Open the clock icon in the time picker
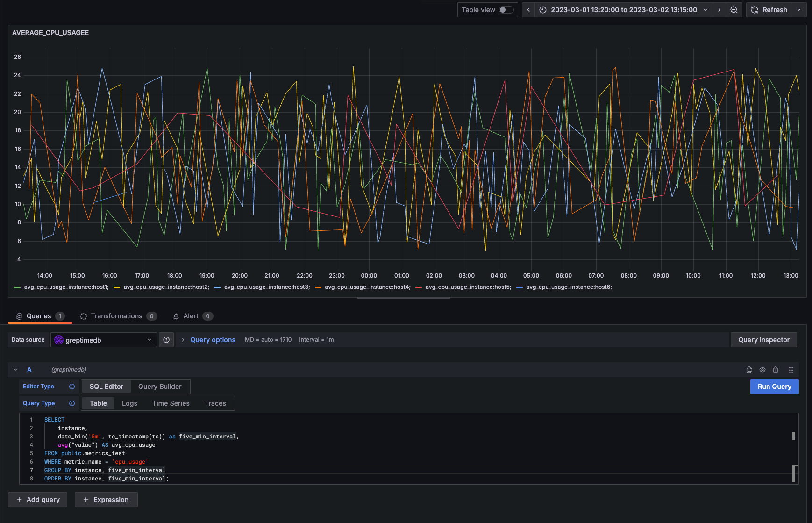The width and height of the screenshot is (812, 523). 542,9
